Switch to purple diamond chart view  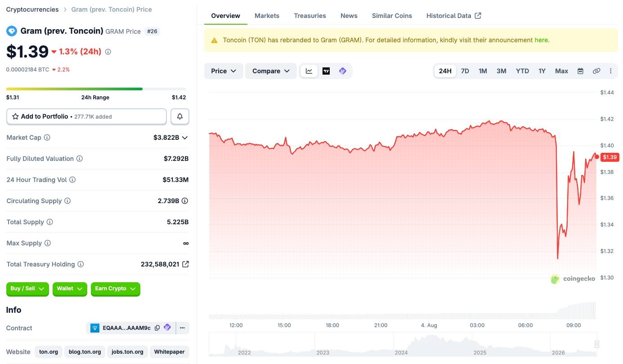click(343, 71)
